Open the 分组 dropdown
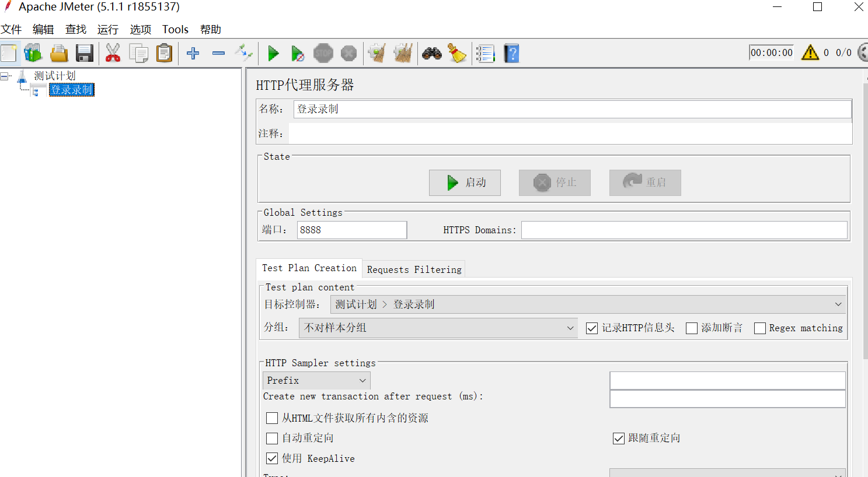 pos(438,328)
